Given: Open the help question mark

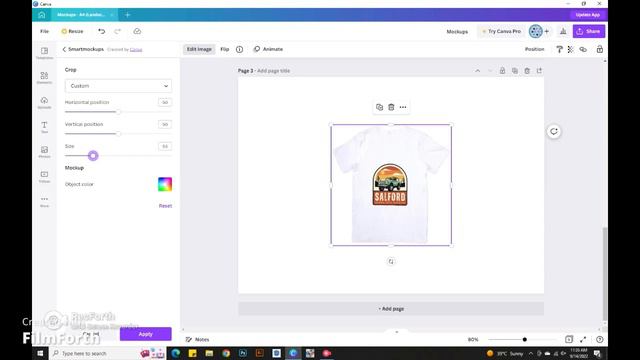Looking at the screenshot, I should click(x=600, y=339).
